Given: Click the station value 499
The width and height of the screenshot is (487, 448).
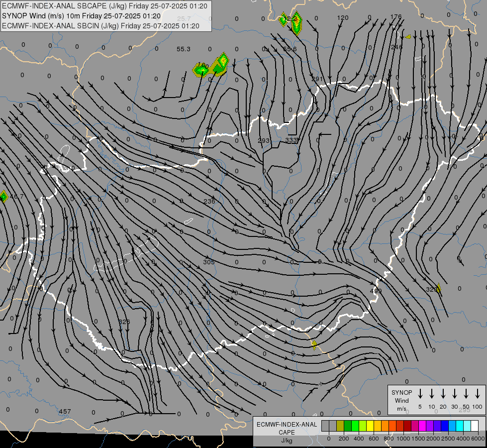Looking at the screenshot, I should [x=376, y=291].
